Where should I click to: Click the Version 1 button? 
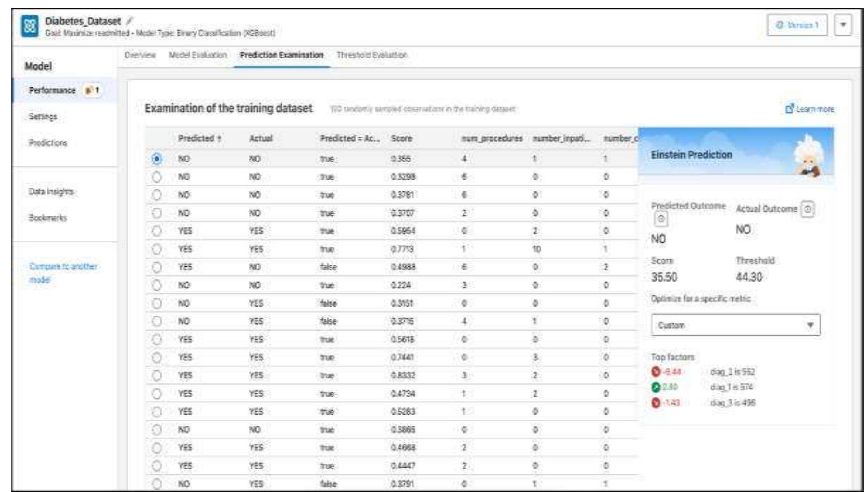(x=797, y=25)
